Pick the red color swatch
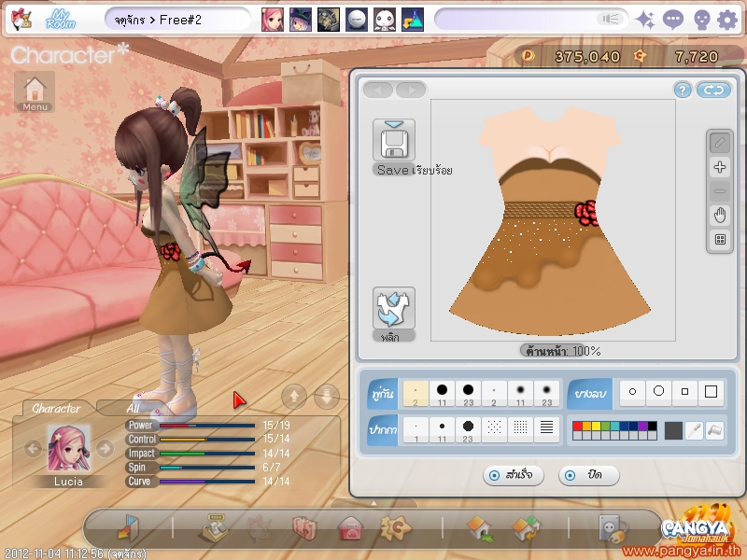 tap(577, 427)
